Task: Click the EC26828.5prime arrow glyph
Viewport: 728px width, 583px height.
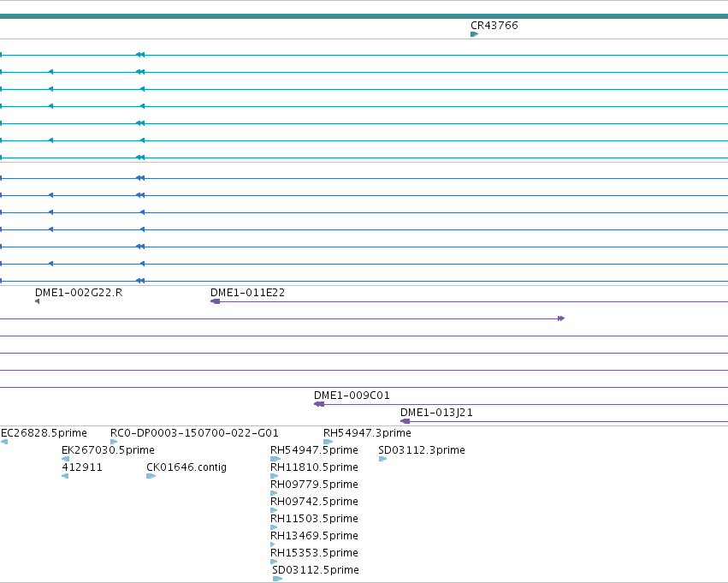Action: [x=4, y=442]
